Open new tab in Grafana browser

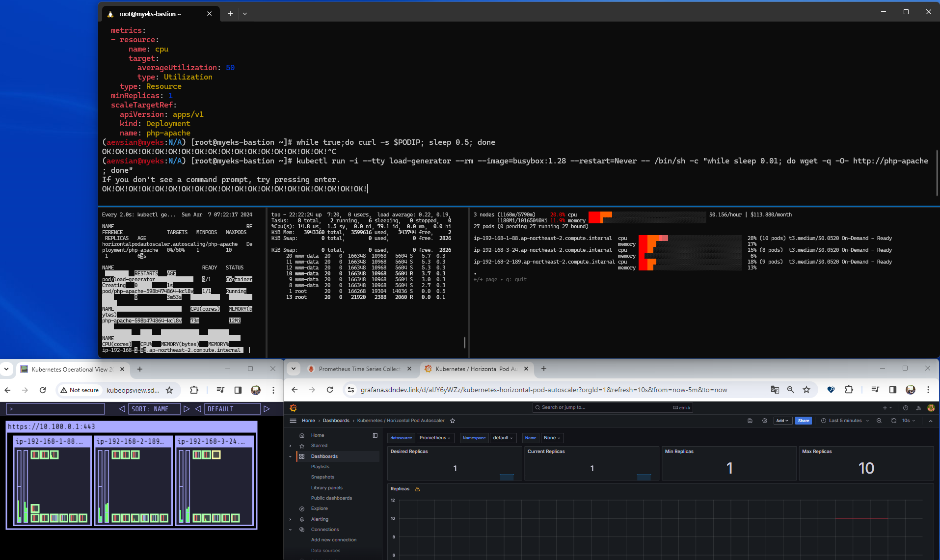544,369
